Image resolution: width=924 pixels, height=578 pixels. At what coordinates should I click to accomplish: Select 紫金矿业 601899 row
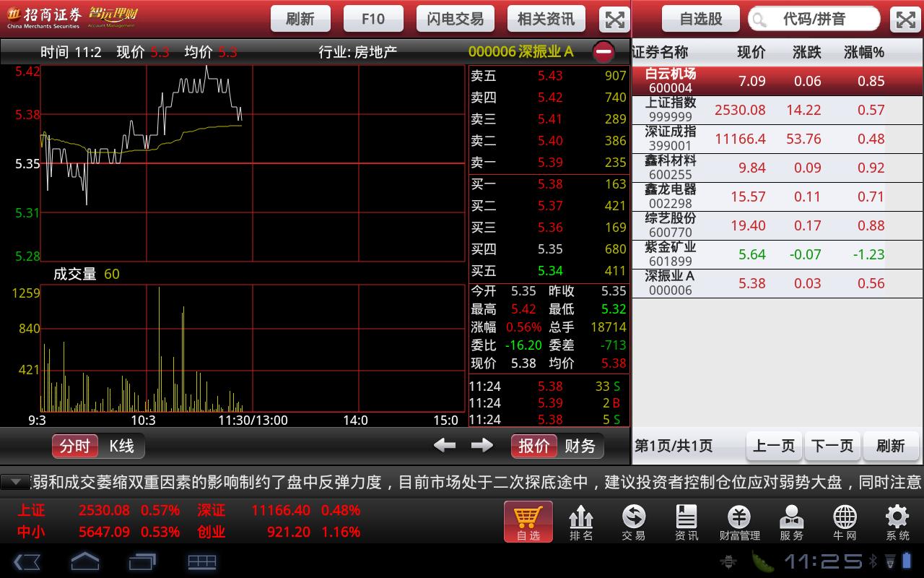(777, 254)
